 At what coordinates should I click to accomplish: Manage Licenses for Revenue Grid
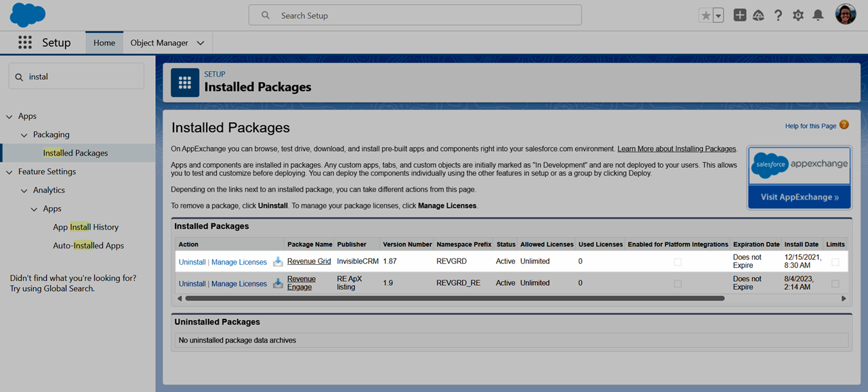[x=239, y=262]
